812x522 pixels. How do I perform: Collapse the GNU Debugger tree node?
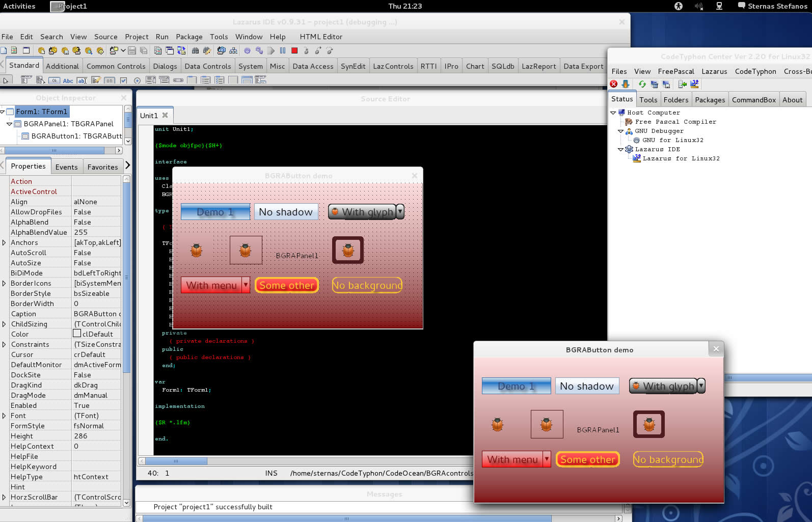click(x=620, y=131)
